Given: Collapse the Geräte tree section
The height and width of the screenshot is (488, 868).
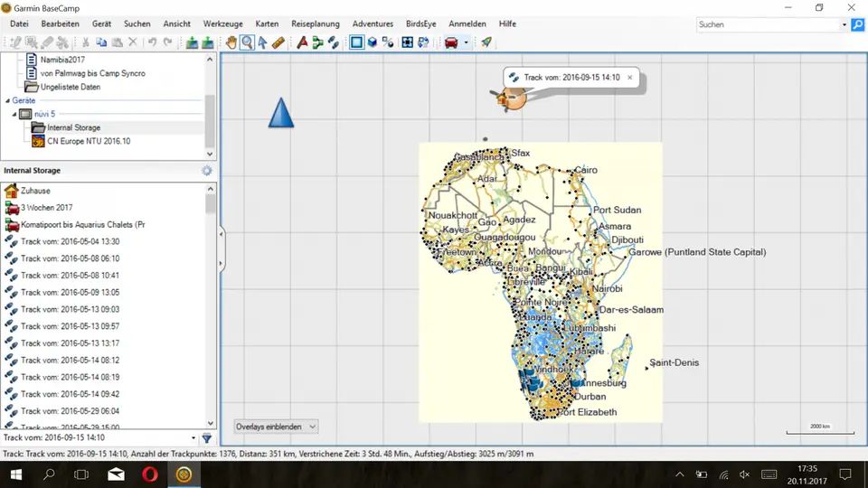Looking at the screenshot, I should pyautogui.click(x=8, y=100).
